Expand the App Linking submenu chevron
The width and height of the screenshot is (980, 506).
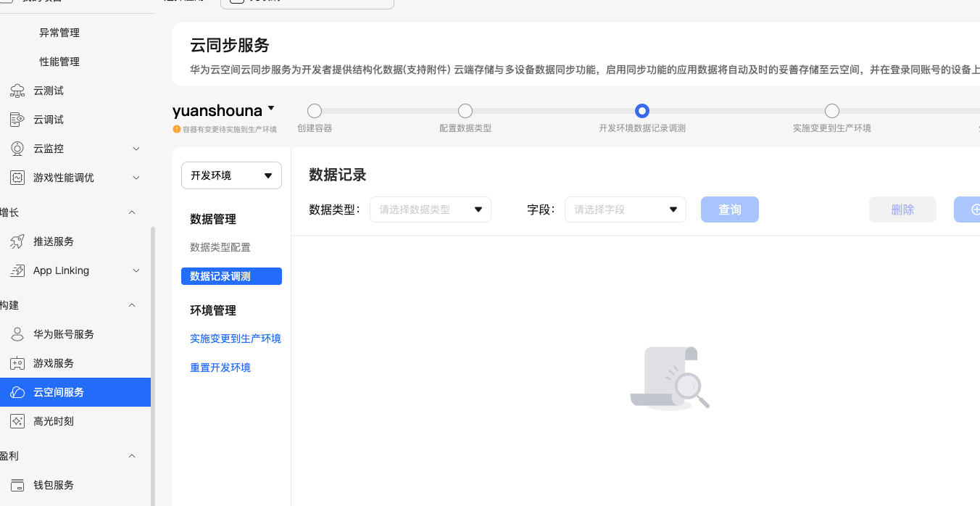tap(136, 270)
